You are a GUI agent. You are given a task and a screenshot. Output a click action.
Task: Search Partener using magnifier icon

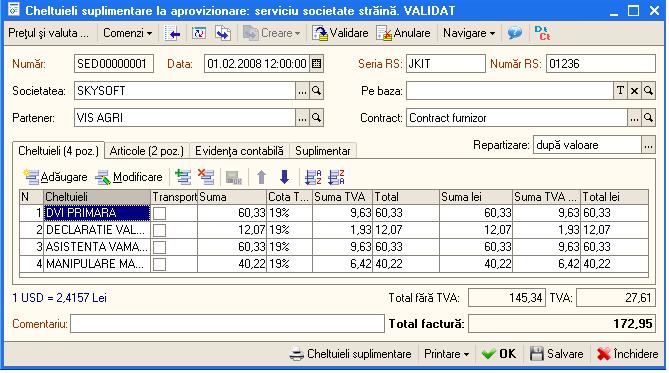(317, 118)
